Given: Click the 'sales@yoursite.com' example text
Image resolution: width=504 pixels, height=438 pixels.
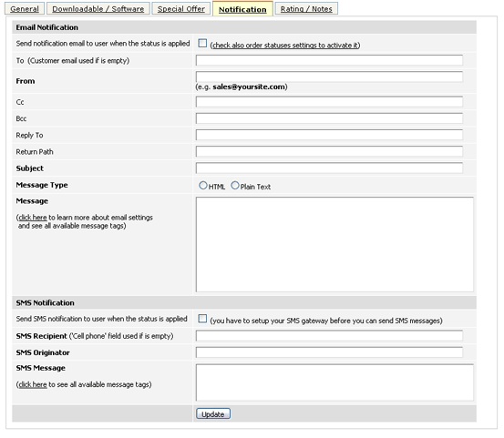Looking at the screenshot, I should (x=249, y=87).
